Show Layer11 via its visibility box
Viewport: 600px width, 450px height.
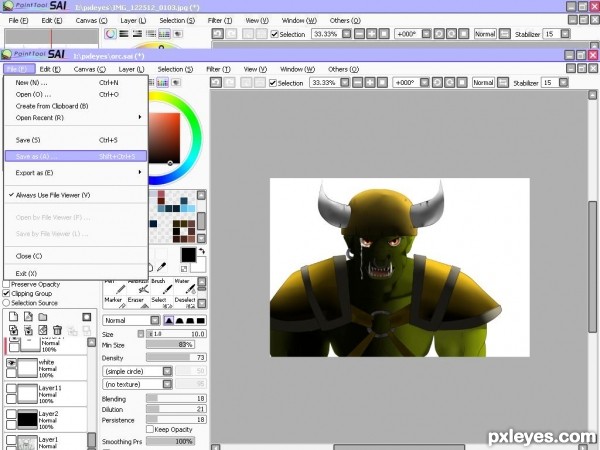coord(11,388)
